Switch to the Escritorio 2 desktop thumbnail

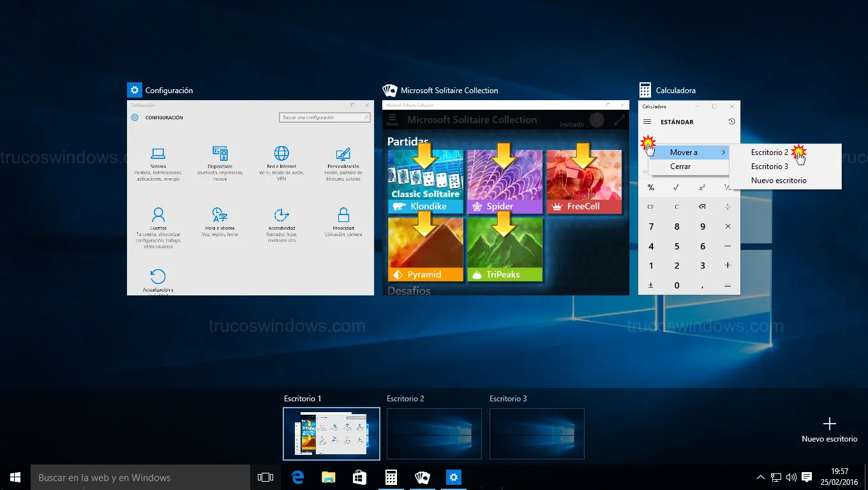click(434, 434)
